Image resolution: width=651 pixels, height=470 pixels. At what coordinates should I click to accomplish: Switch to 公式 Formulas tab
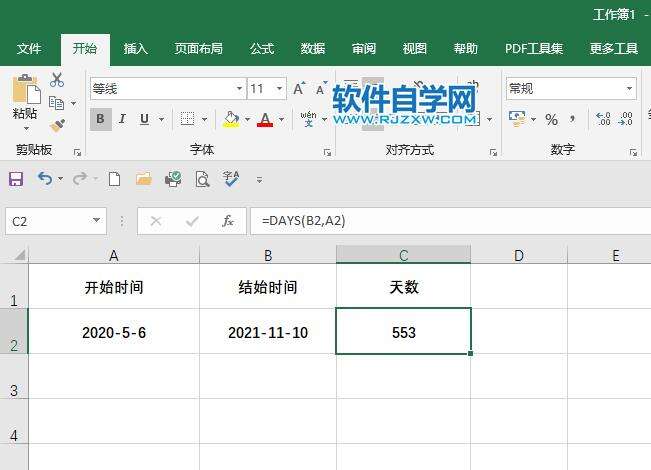pos(262,49)
